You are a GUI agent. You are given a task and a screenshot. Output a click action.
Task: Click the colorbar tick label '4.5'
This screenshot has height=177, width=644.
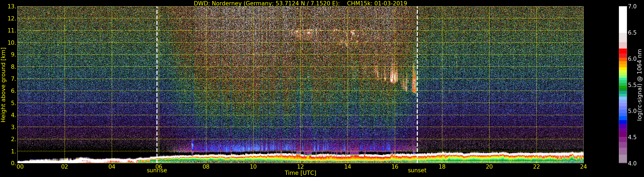pyautogui.click(x=632, y=137)
